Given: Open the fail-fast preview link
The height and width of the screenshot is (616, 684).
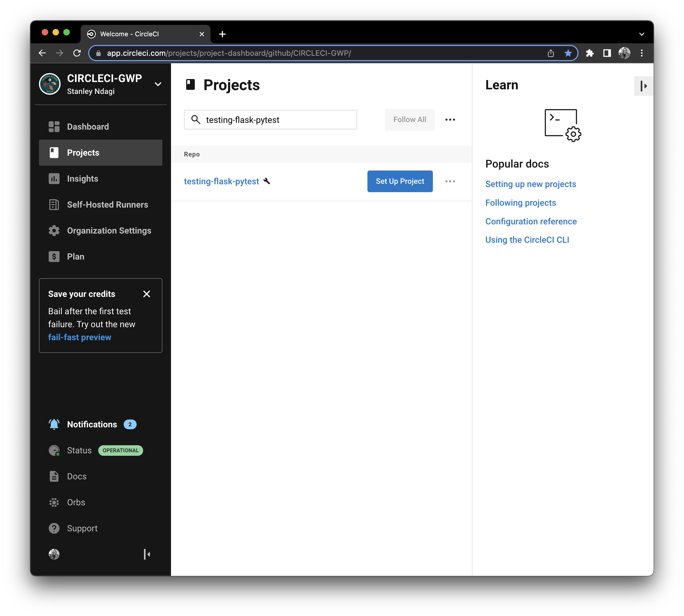Looking at the screenshot, I should (80, 337).
